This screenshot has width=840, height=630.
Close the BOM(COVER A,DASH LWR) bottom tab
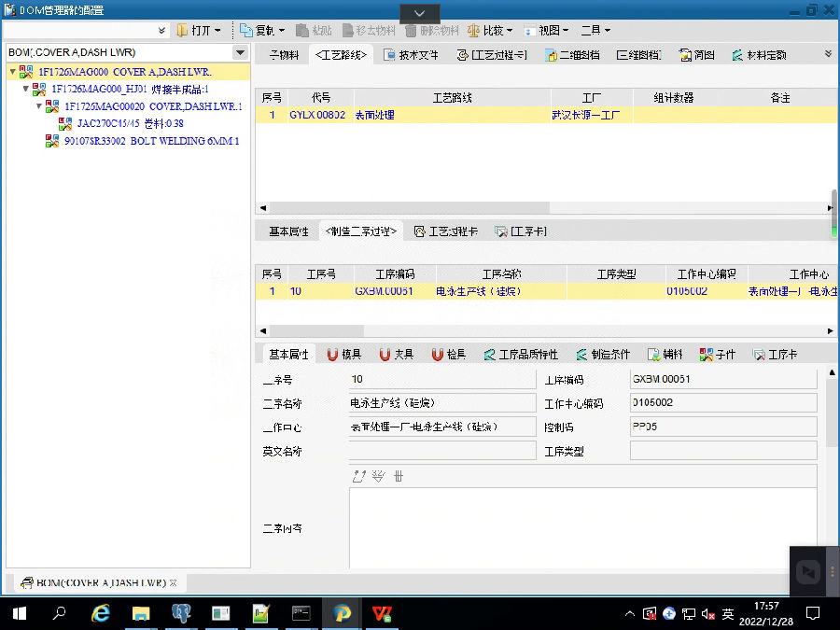coord(173,582)
